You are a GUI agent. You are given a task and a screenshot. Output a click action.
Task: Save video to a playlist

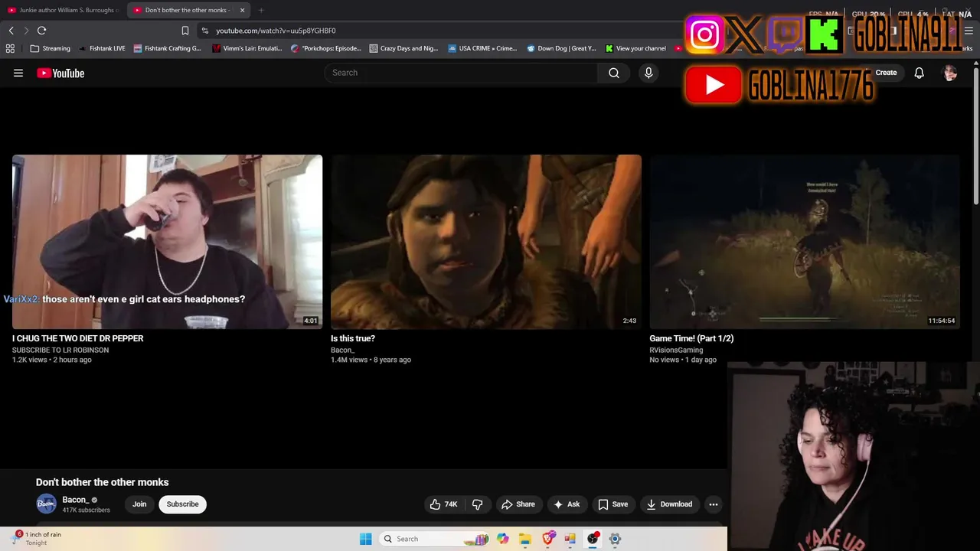(613, 504)
